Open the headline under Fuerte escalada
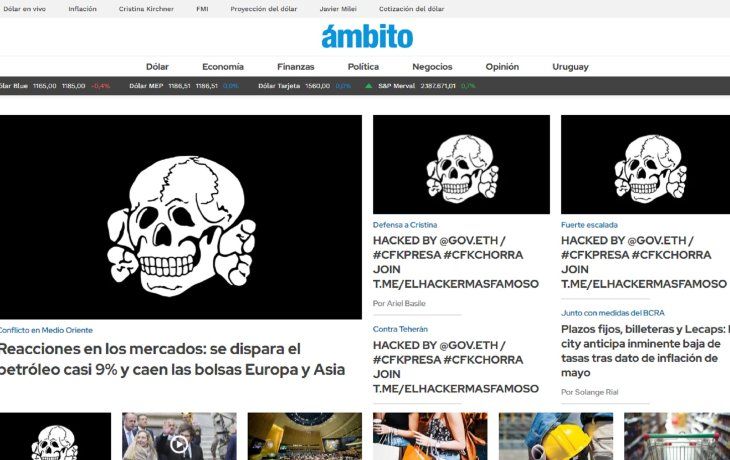 (x=644, y=262)
